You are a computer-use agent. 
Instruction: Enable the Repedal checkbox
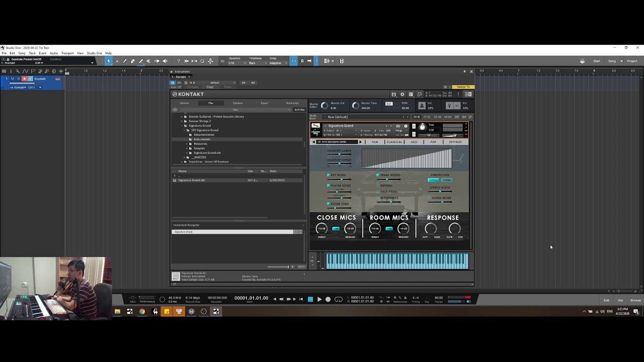coord(378,186)
